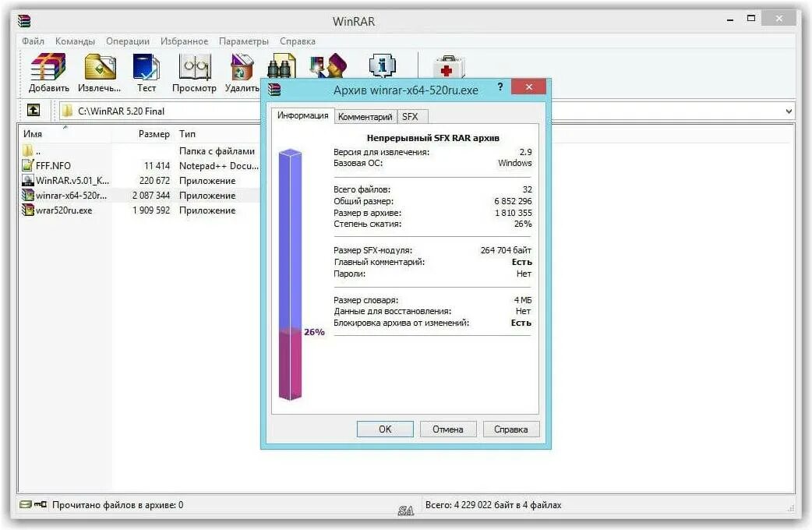Open the Wizard toolbar icon
This screenshot has width=812, height=530.
(328, 65)
